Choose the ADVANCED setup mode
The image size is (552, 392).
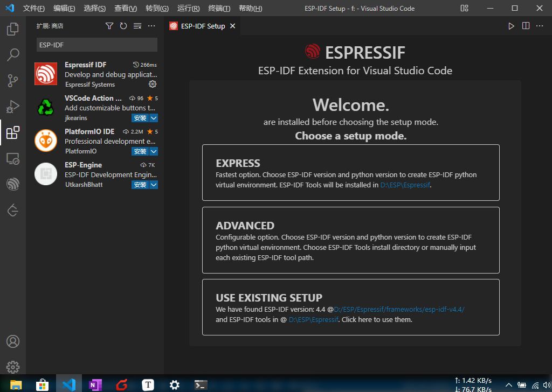pos(350,240)
